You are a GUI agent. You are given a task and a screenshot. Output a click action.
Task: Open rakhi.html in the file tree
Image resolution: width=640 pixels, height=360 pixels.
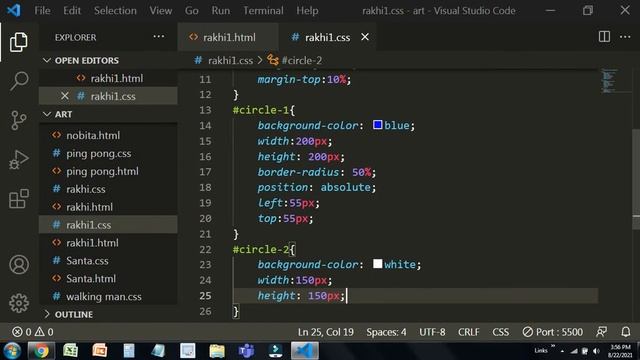pos(89,207)
